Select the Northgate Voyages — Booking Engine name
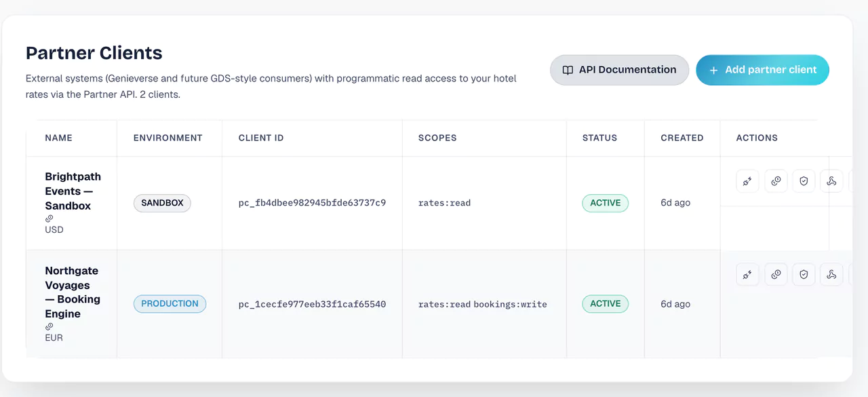The image size is (868, 397). pos(73,292)
